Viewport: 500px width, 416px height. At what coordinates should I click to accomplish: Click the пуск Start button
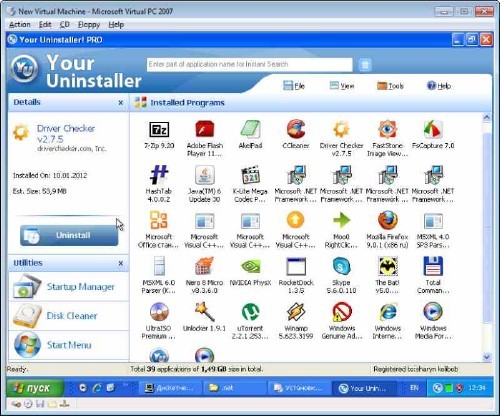(35, 388)
